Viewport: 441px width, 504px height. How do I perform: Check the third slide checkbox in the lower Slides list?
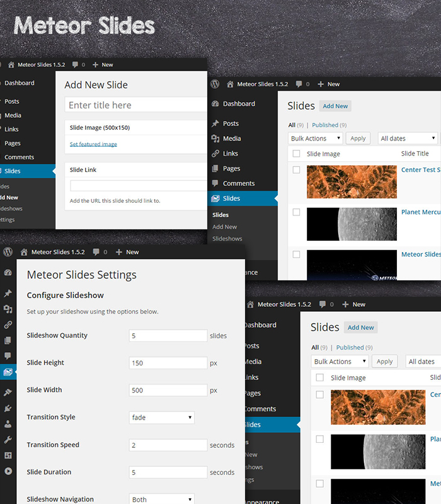pyautogui.click(x=320, y=484)
